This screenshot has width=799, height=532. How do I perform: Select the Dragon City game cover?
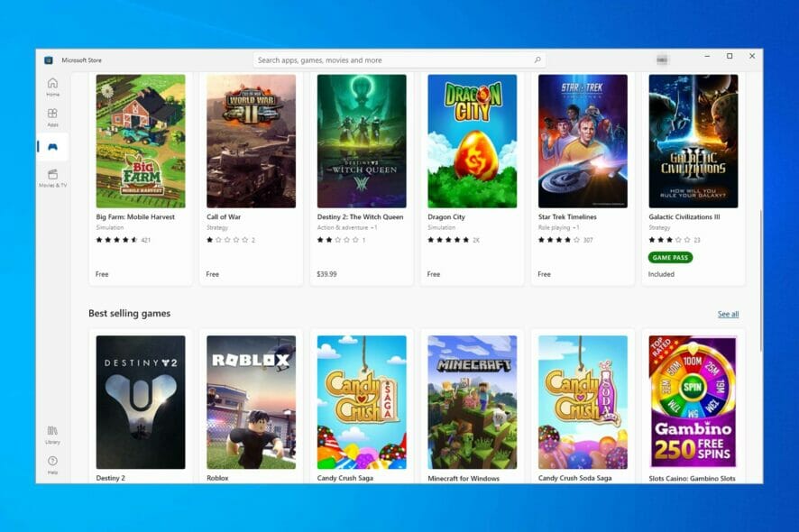coord(473,142)
